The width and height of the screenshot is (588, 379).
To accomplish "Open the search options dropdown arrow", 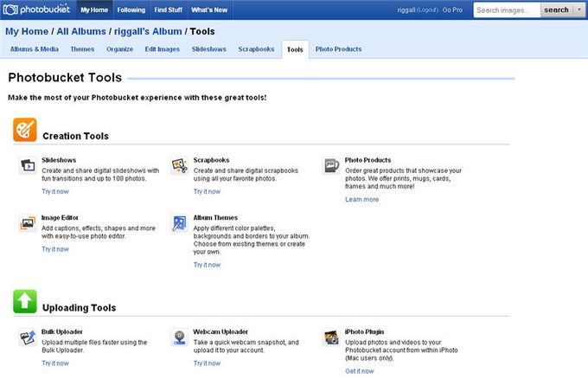I will click(579, 10).
